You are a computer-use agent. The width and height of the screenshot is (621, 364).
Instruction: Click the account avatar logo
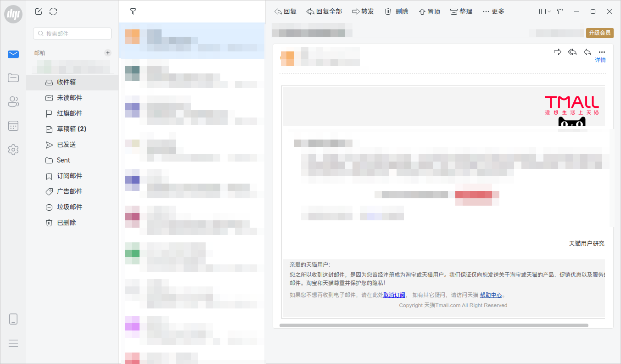[13, 14]
